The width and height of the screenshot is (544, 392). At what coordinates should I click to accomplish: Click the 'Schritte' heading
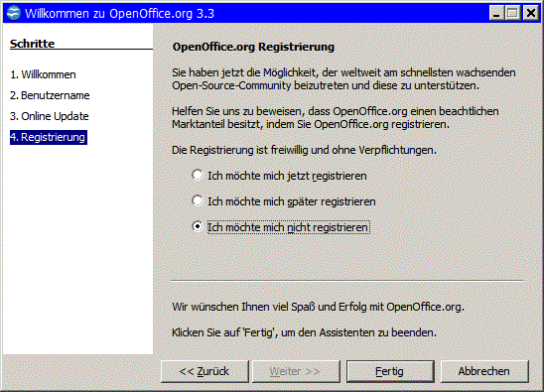tap(33, 44)
